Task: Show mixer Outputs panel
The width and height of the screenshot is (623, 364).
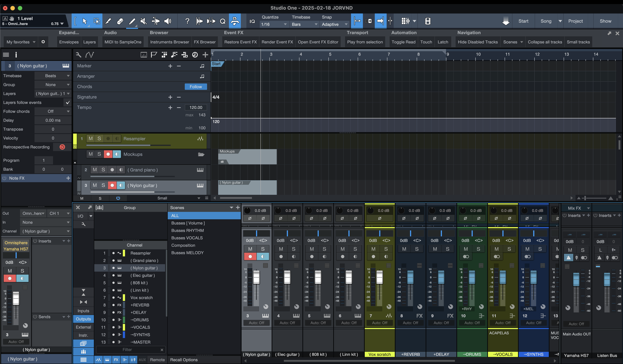Action: (83, 319)
